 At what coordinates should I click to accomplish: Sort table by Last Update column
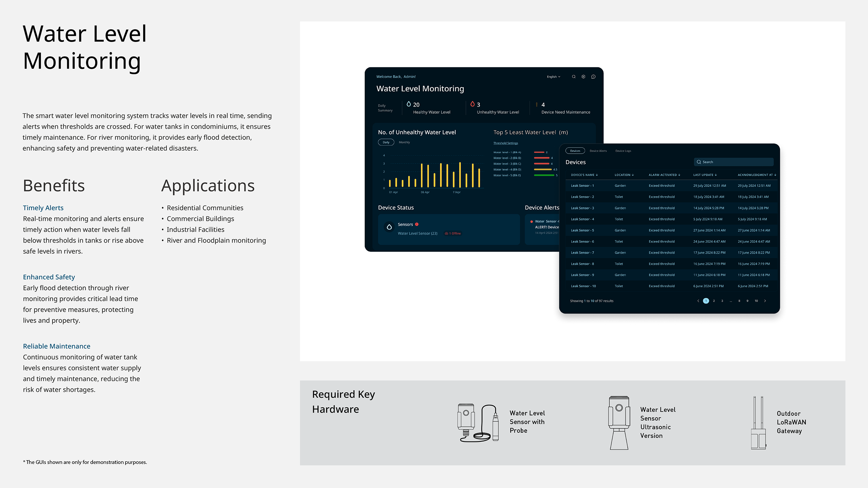pos(716,175)
